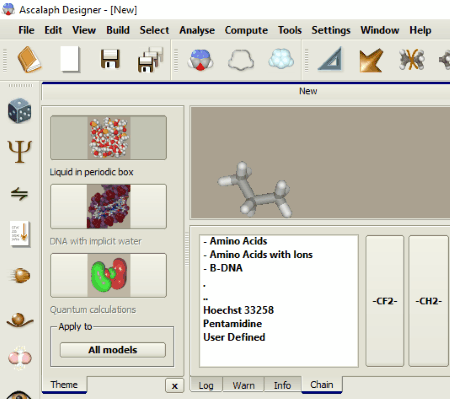Expand the Amino Acids list entry

click(235, 241)
